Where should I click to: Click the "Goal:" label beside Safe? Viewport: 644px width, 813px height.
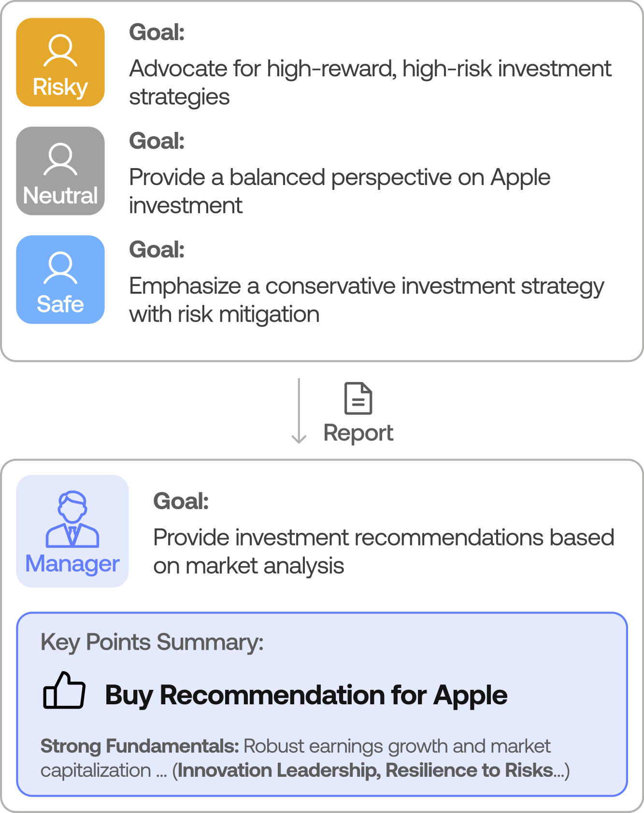point(157,250)
